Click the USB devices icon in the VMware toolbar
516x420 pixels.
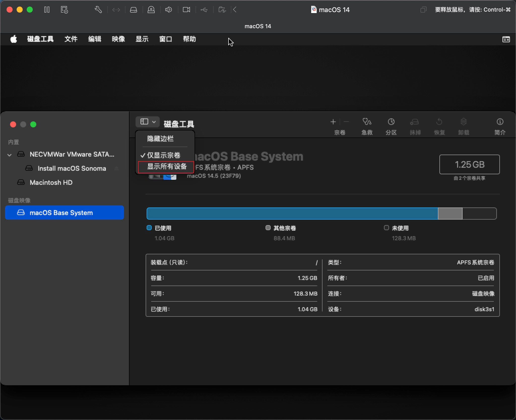[x=204, y=10]
